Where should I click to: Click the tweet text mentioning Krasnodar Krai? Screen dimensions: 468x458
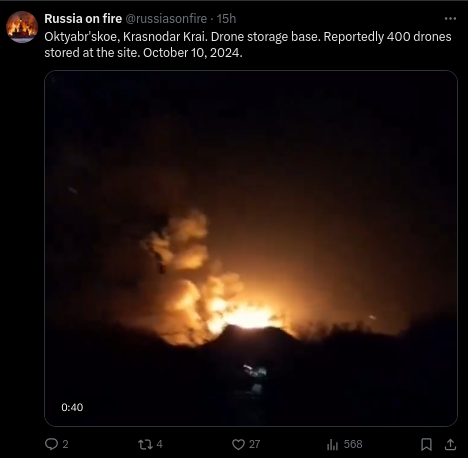click(248, 45)
